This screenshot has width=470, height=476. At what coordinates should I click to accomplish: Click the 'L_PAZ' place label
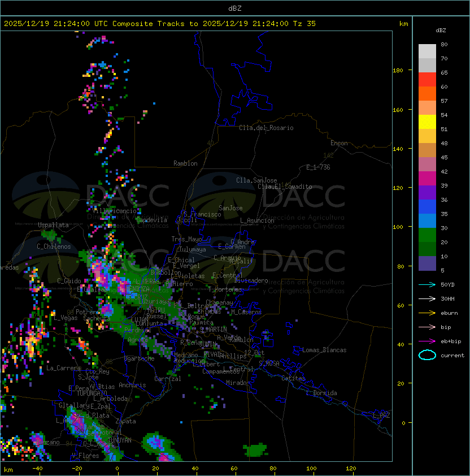[x=381, y=416]
